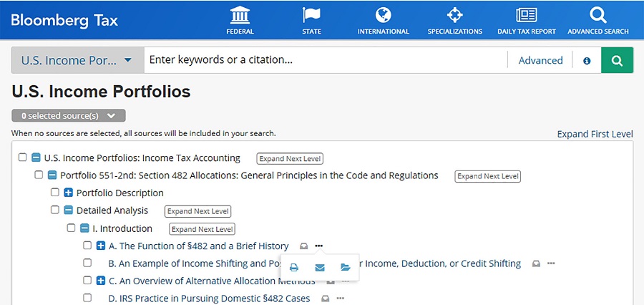Click the folder icon in popup

pyautogui.click(x=346, y=268)
